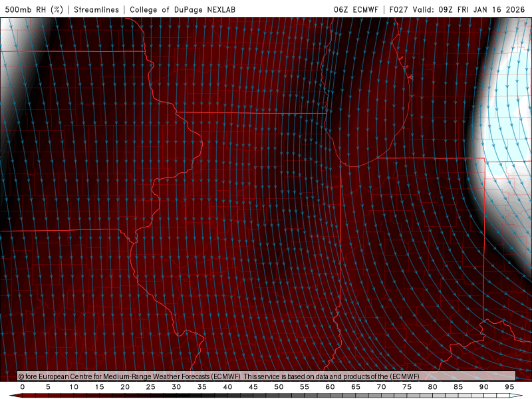
Task: Click the "0" color scale label
Action: 23,387
